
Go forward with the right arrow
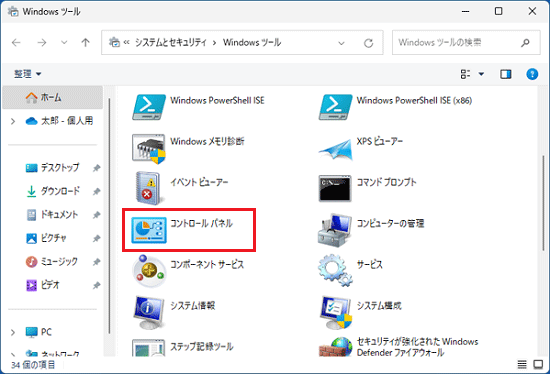42,43
